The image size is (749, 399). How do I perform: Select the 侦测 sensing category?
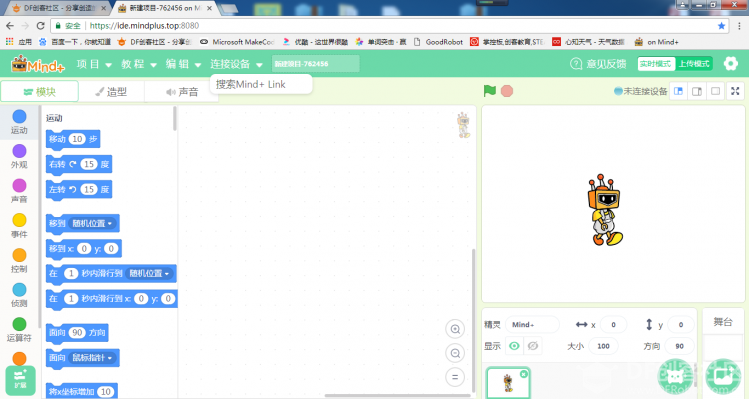[19, 295]
